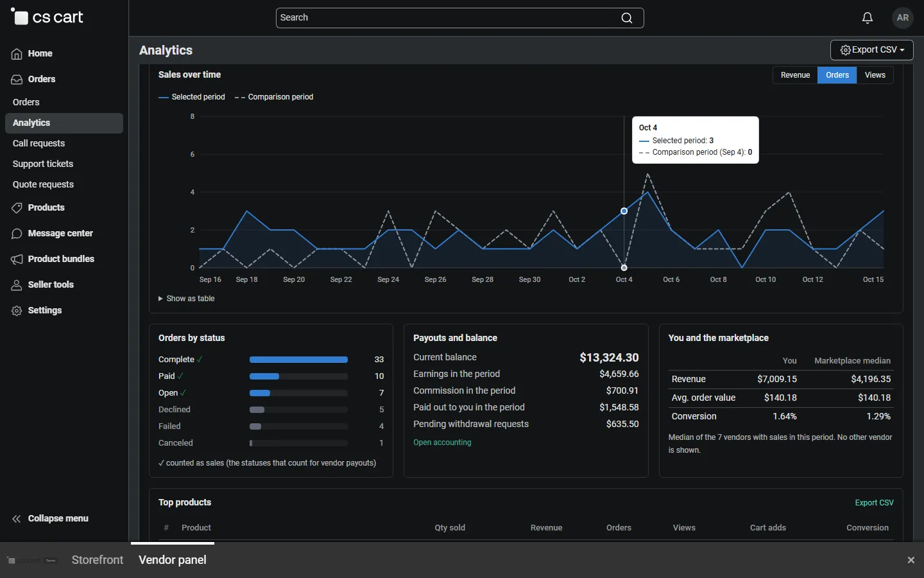Click the Collapse menu double-chevron icon

[17, 519]
